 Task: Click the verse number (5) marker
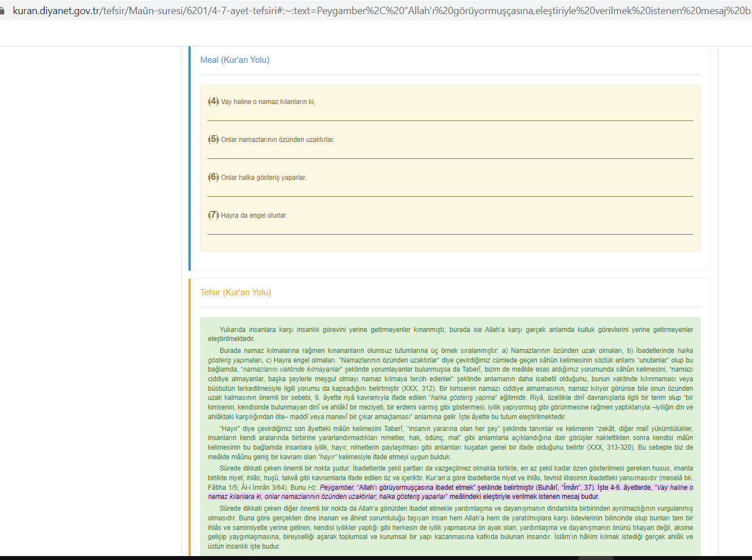point(213,139)
